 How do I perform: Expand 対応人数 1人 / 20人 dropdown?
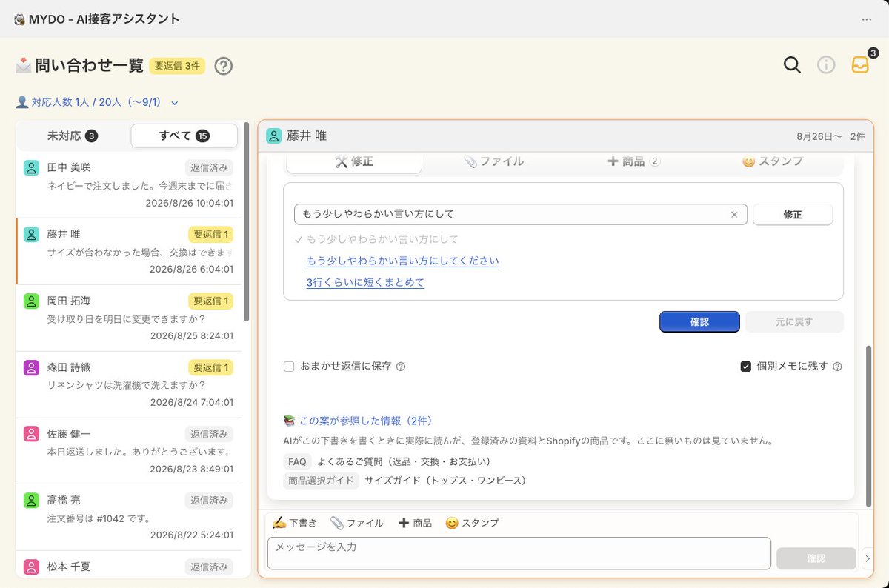point(97,103)
